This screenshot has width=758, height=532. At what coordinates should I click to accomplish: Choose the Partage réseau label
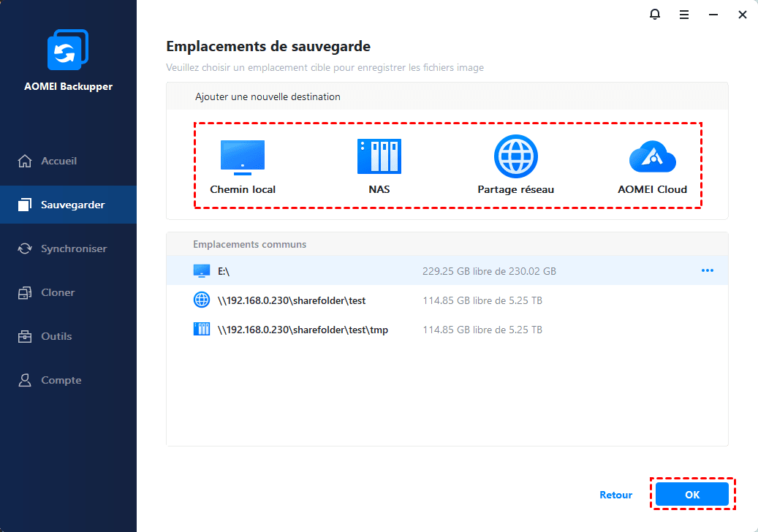click(516, 190)
